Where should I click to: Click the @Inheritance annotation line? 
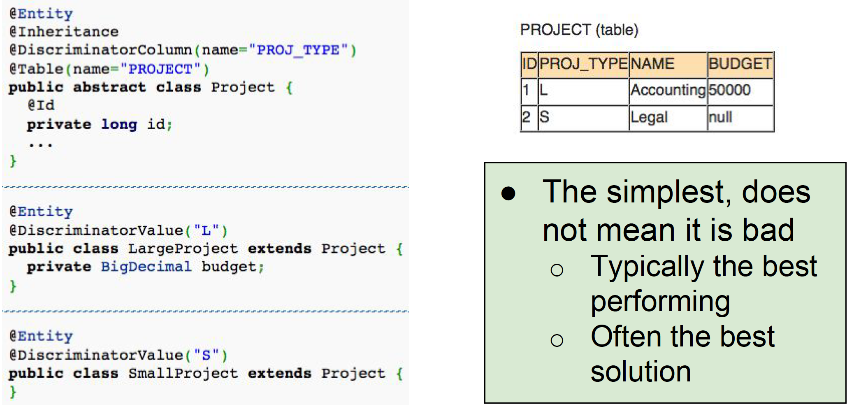64,32
